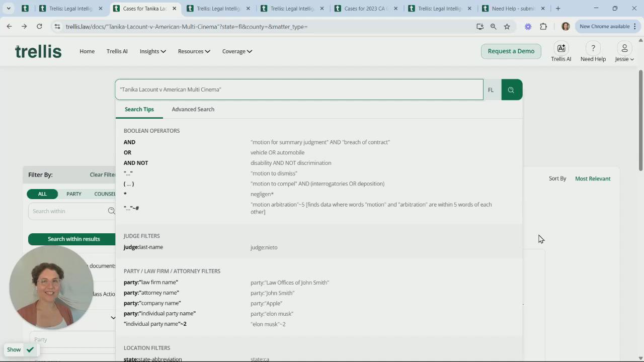The width and height of the screenshot is (644, 362).
Task: Toggle the Show checkmark control
Action: [x=30, y=350]
